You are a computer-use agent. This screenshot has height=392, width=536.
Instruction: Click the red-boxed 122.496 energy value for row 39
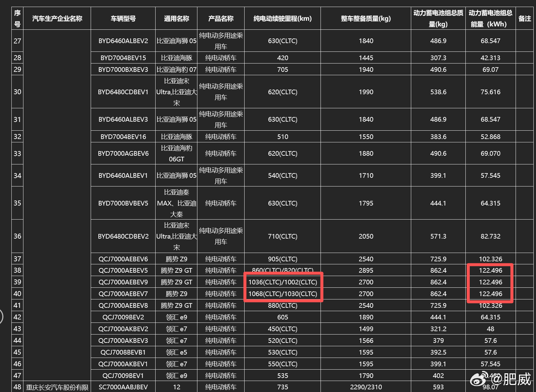(490, 282)
